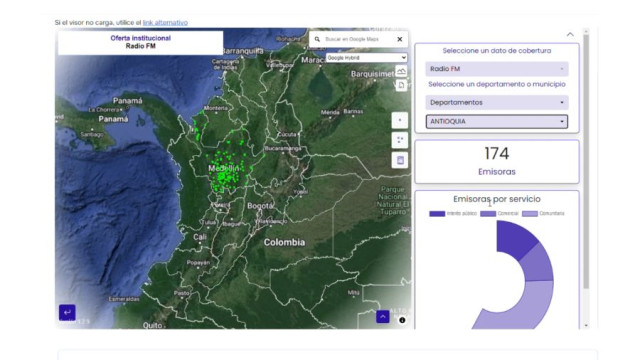Toggle the Comunitaria legend swatch
The image size is (640, 360).
coord(530,213)
